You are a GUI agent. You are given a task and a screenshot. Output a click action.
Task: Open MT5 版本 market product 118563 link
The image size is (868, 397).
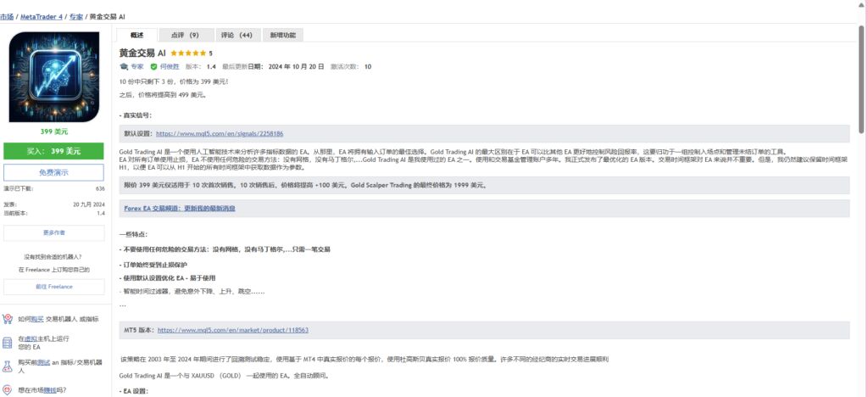point(233,330)
